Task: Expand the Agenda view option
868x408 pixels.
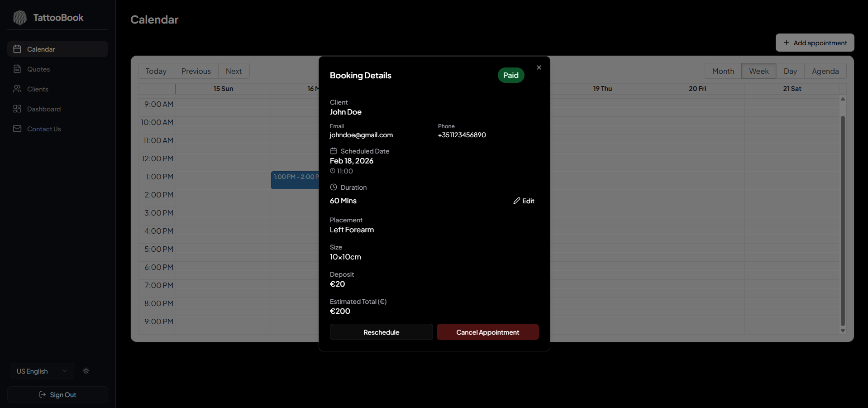Action: click(x=825, y=71)
